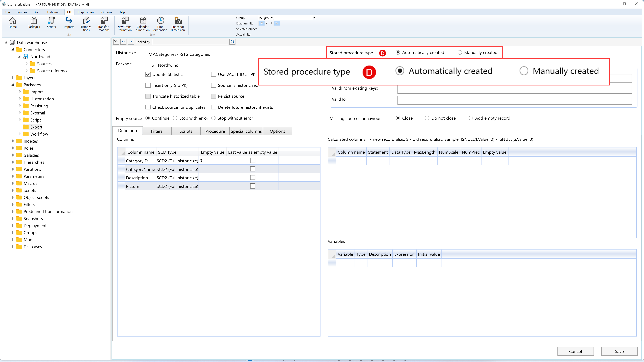Expand the Historization package folder
Screen dimensions: 644x362
pos(20,99)
